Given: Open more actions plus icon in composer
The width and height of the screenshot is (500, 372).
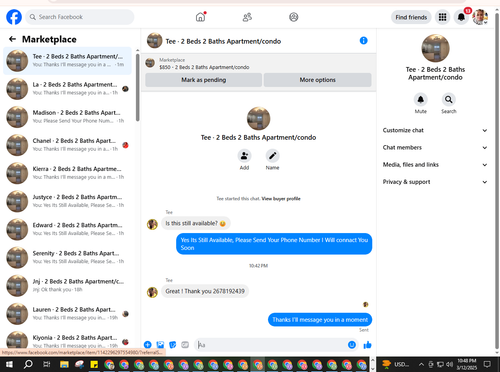Looking at the screenshot, I should point(148,345).
